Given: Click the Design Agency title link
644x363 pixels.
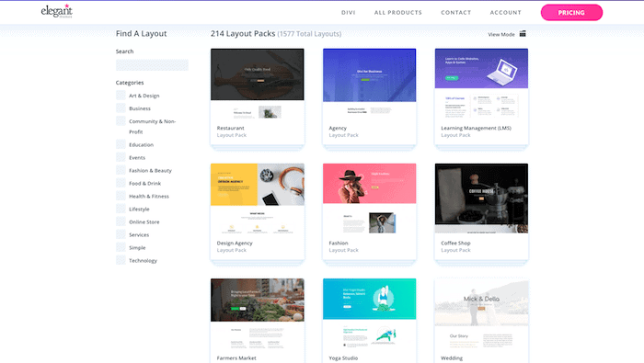Looking at the screenshot, I should pos(235,243).
